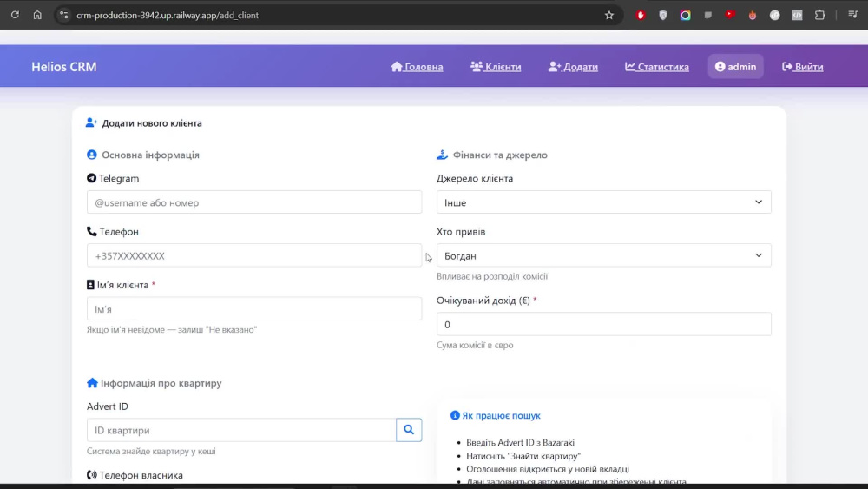Click the sign-out arrow icon by Вийти
The image size is (868, 489).
(x=787, y=67)
